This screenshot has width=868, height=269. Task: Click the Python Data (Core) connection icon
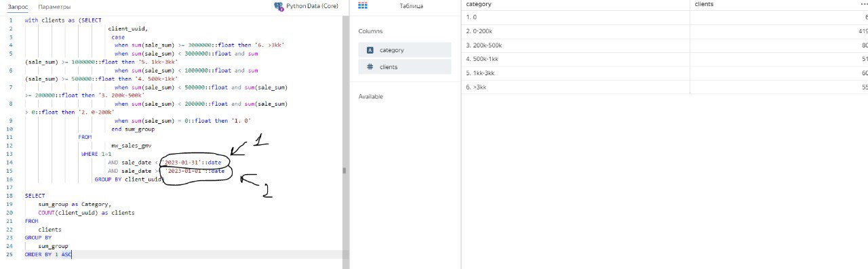[x=278, y=6]
